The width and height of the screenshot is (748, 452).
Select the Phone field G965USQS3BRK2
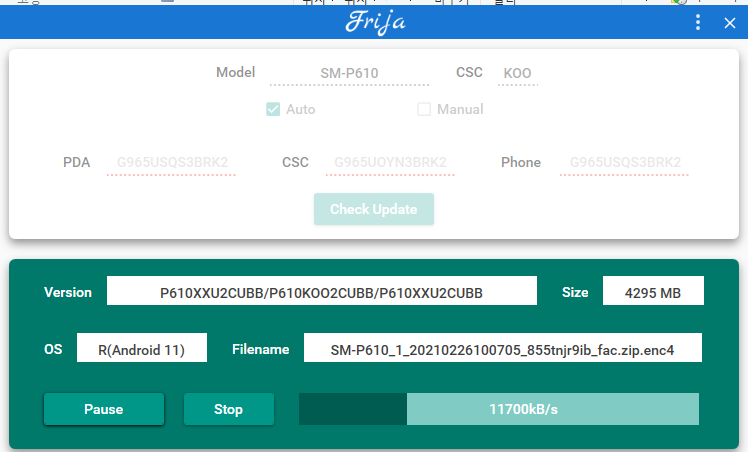coord(624,163)
